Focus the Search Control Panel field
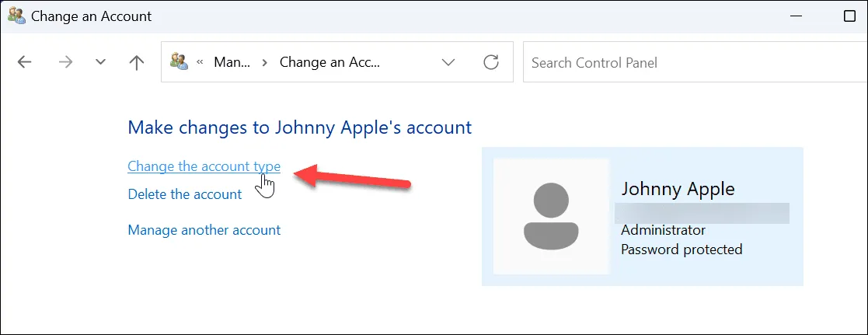The width and height of the screenshot is (868, 335). (x=695, y=62)
